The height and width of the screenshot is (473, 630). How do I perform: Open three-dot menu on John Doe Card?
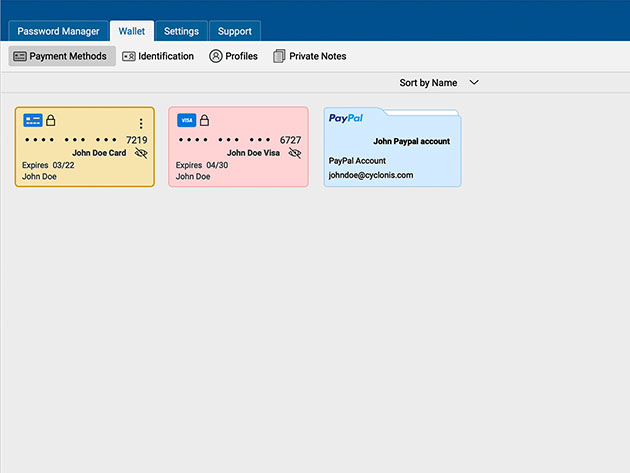[x=141, y=123]
